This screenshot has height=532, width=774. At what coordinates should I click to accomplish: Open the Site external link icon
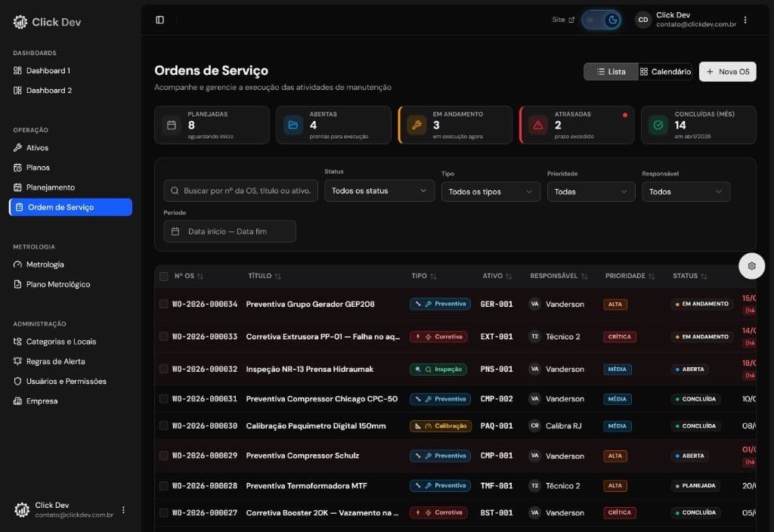(x=571, y=20)
